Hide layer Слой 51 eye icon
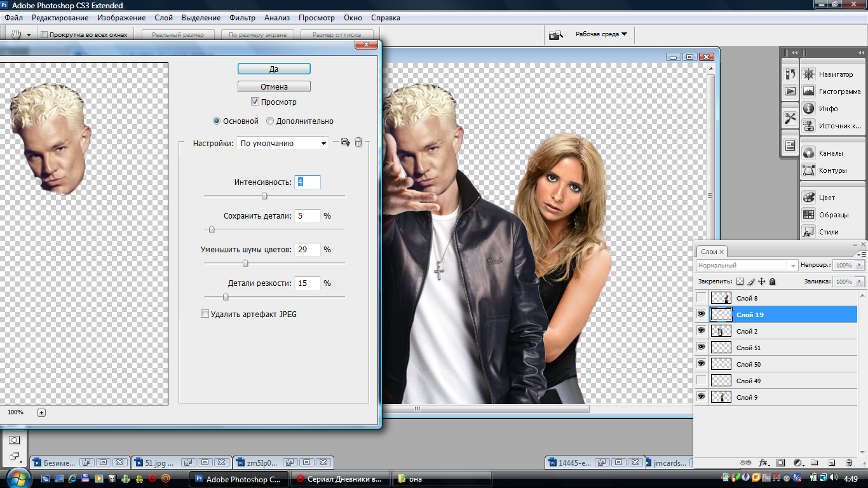 702,347
